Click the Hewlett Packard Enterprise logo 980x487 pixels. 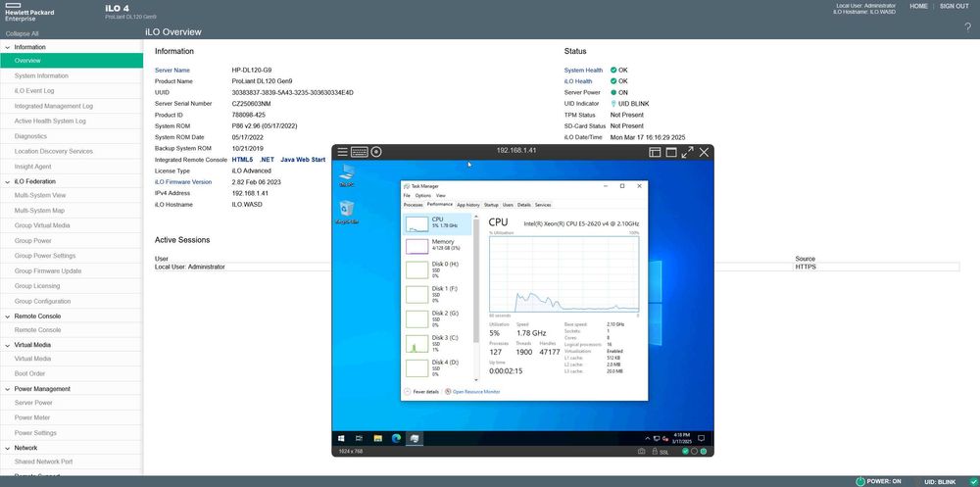click(x=29, y=13)
